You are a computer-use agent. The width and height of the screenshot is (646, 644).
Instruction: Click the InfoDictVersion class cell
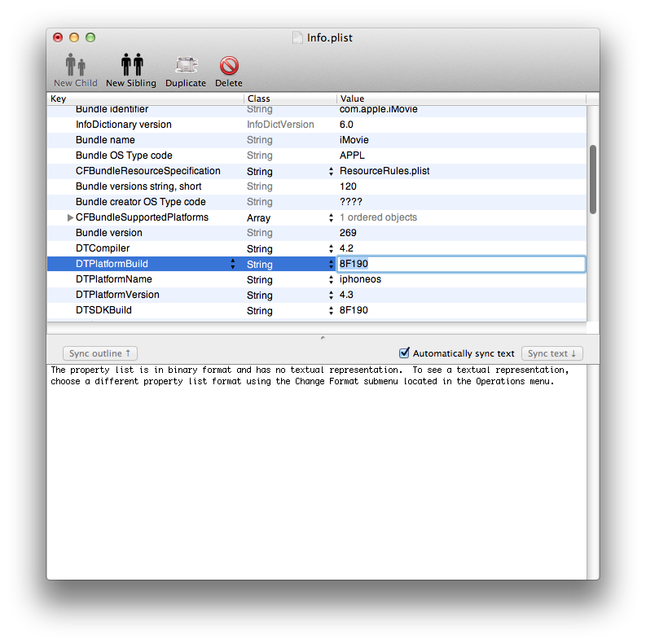point(280,125)
